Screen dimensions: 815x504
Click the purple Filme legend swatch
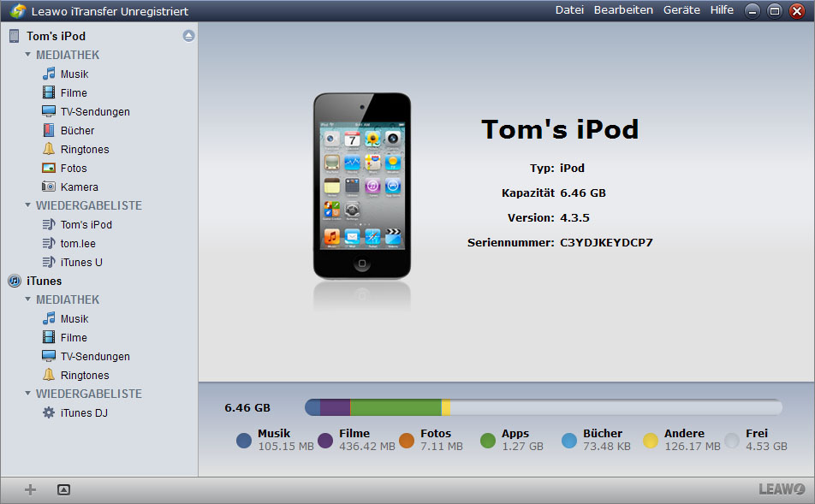[x=324, y=441]
